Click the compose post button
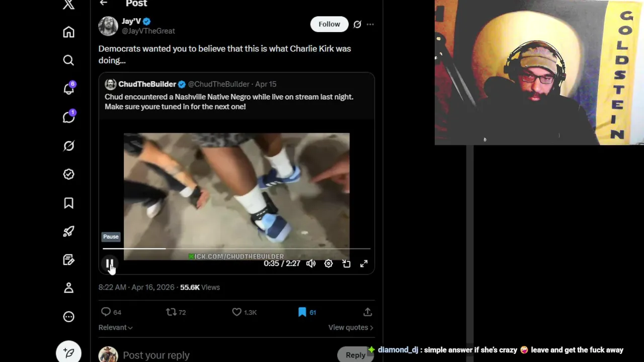 click(x=69, y=353)
